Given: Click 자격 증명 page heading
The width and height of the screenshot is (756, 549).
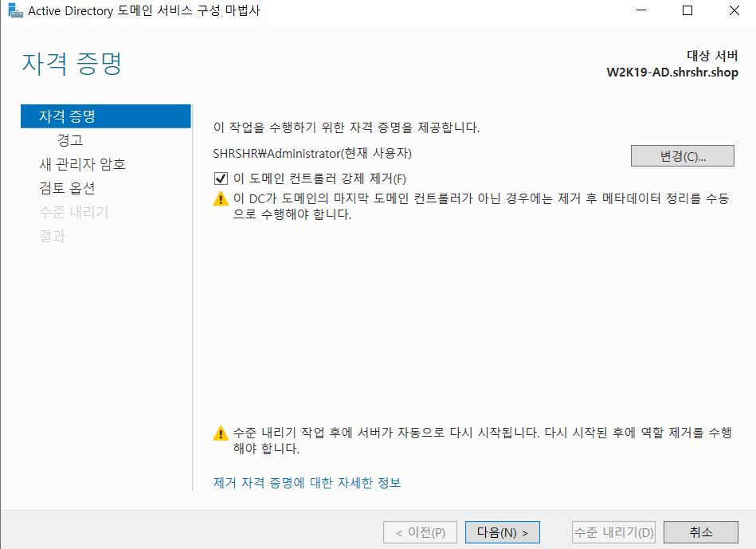Looking at the screenshot, I should [72, 63].
